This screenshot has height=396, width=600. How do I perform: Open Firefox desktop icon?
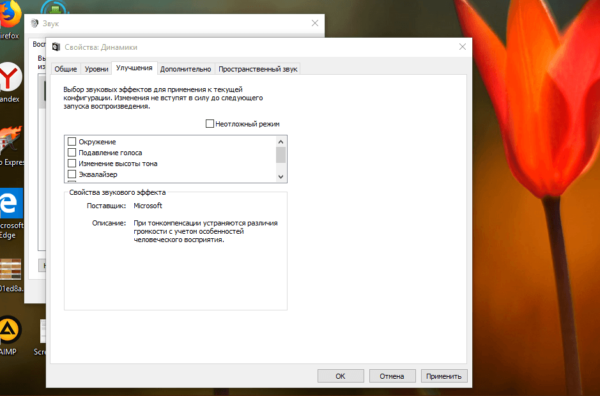(x=10, y=20)
